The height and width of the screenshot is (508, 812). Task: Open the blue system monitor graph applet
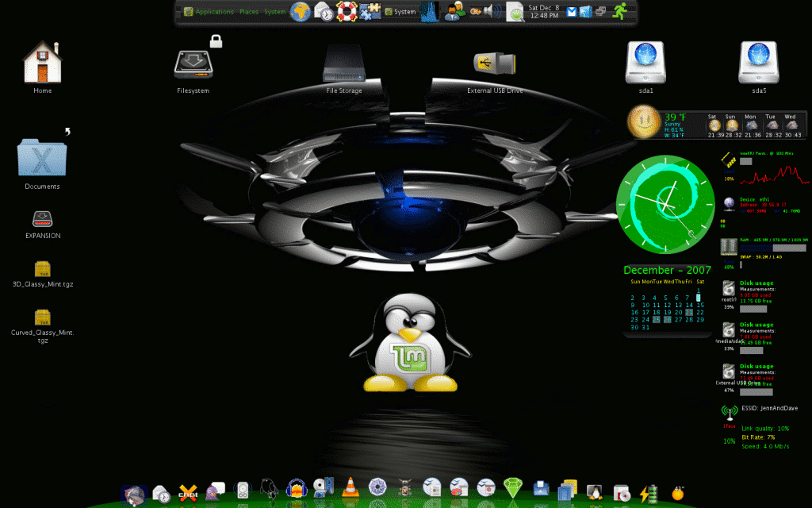pos(429,11)
